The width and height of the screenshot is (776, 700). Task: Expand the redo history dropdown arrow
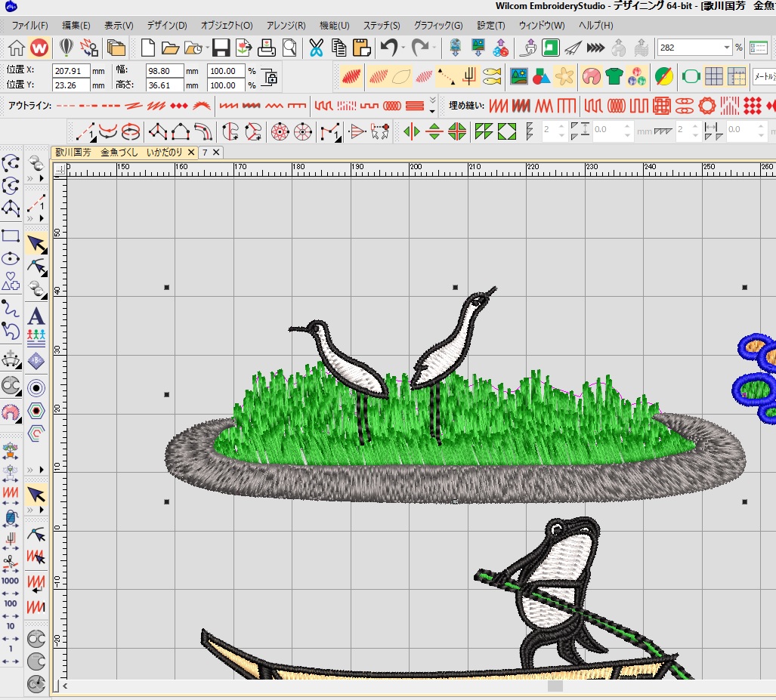434,48
